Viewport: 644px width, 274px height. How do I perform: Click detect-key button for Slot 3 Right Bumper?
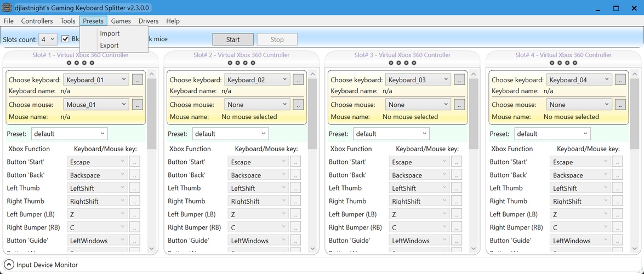click(x=457, y=227)
